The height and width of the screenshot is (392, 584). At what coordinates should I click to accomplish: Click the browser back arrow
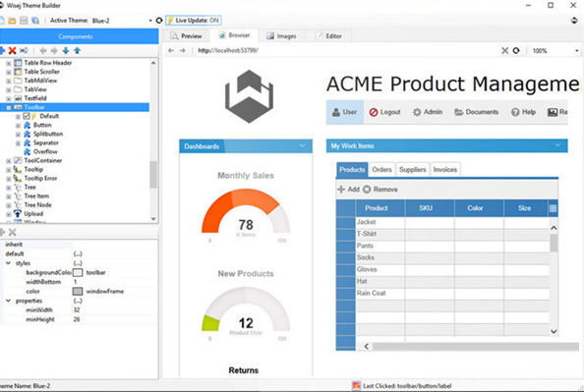click(171, 51)
